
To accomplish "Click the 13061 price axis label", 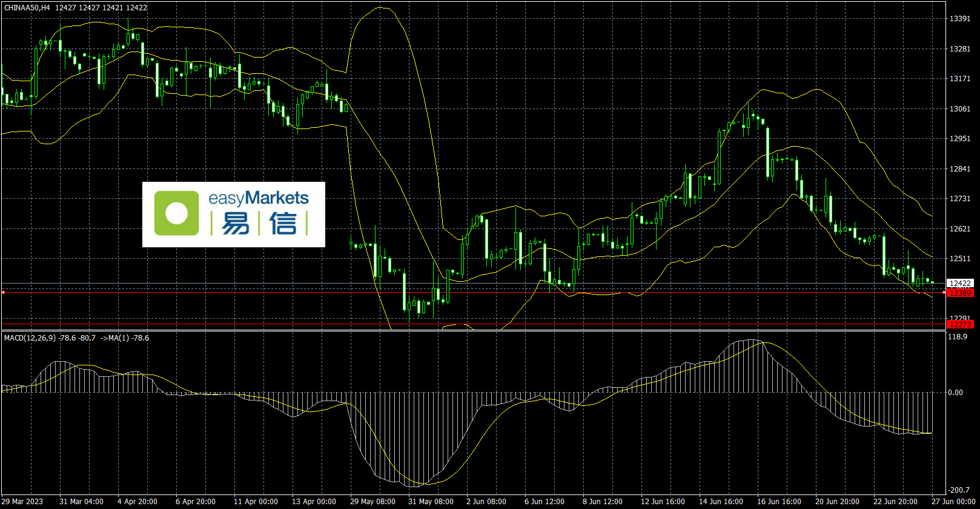I will coord(960,109).
